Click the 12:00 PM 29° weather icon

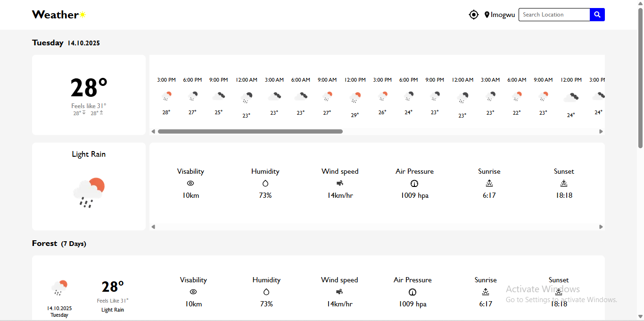[x=355, y=98]
